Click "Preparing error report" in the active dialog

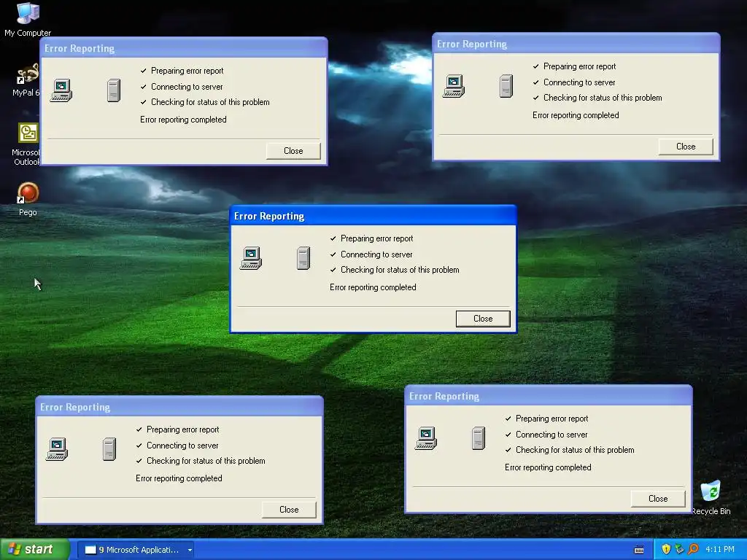click(377, 238)
